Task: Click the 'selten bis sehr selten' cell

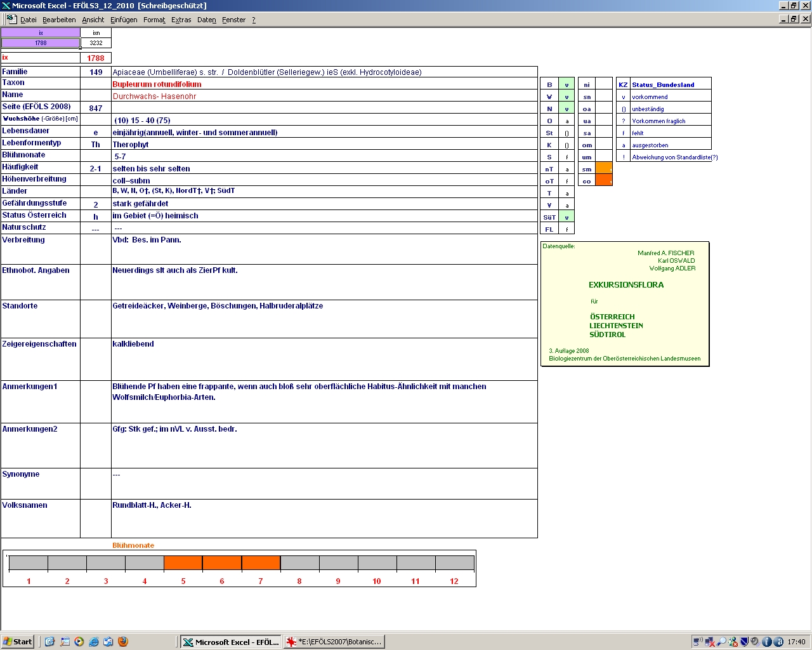Action: click(x=324, y=168)
